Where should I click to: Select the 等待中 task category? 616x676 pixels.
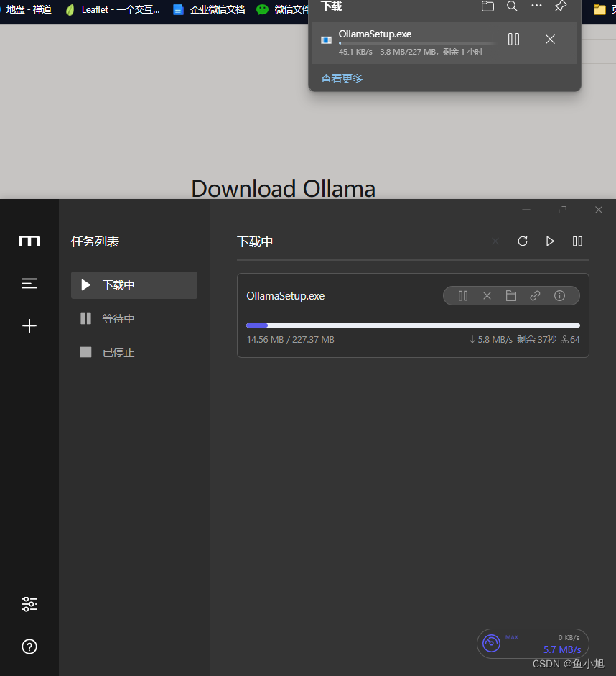click(134, 318)
